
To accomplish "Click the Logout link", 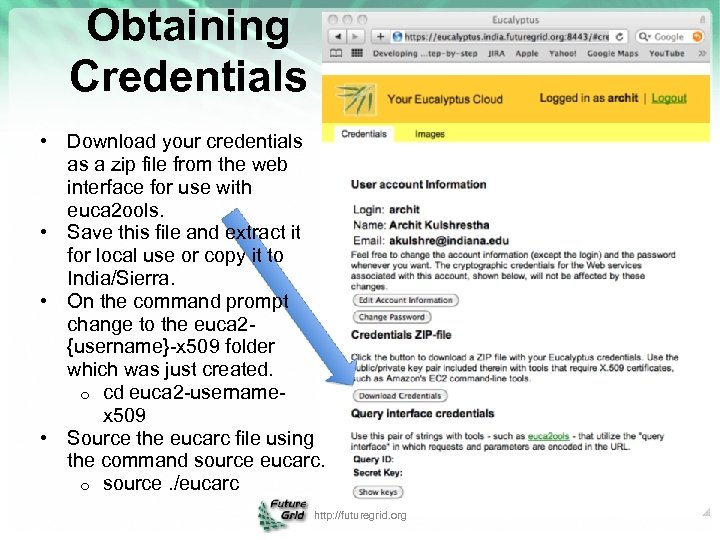I will point(669,98).
